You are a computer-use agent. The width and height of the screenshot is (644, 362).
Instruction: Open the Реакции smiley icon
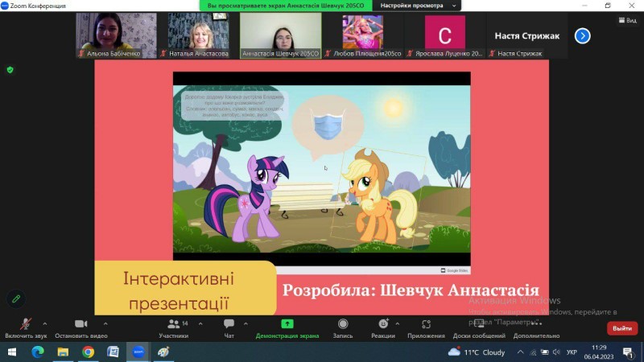pyautogui.click(x=383, y=324)
